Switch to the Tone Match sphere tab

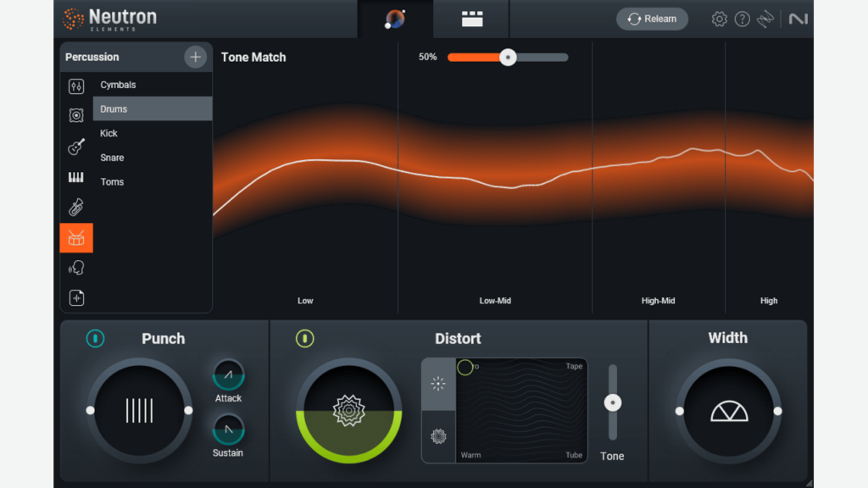point(394,19)
